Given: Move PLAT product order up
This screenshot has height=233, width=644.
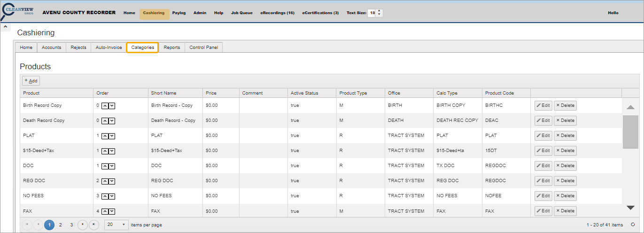Looking at the screenshot, I should point(105,136).
